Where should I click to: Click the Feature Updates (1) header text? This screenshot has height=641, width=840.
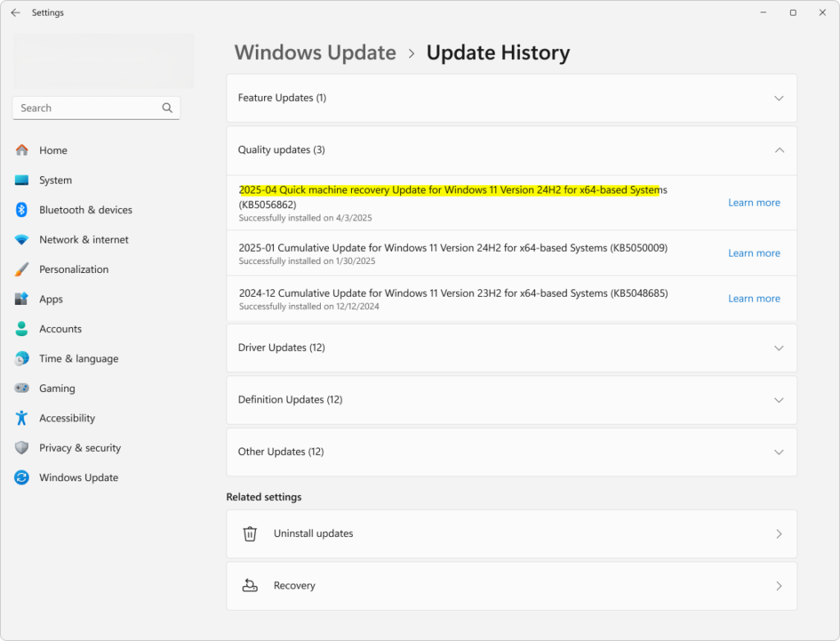coord(282,98)
